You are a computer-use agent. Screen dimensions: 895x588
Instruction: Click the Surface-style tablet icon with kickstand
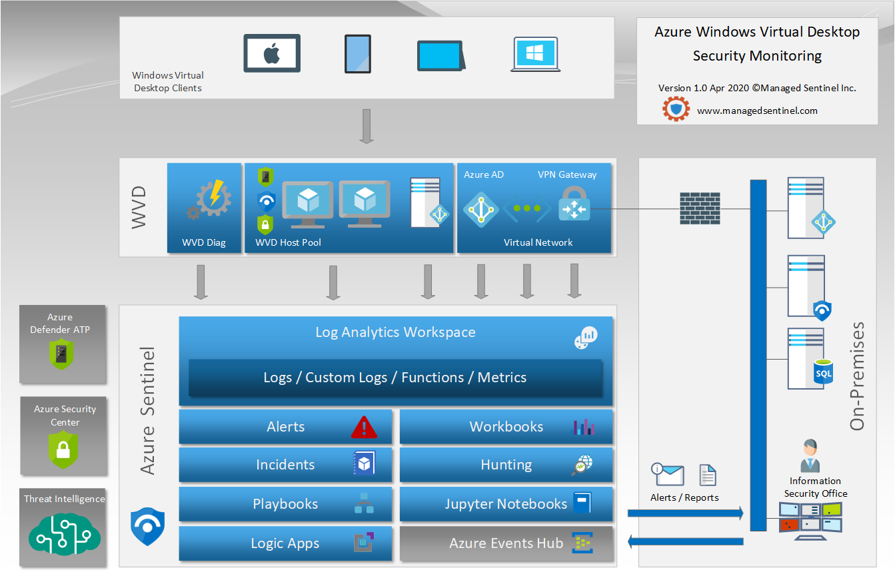click(442, 56)
